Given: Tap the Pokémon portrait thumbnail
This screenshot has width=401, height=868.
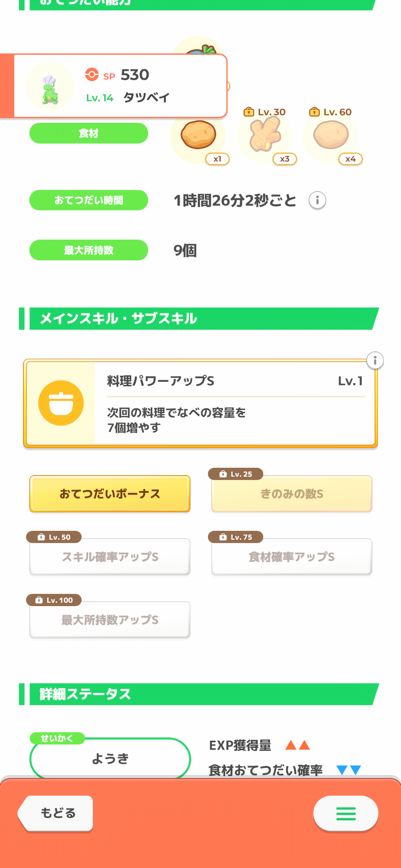Looking at the screenshot, I should (50, 86).
